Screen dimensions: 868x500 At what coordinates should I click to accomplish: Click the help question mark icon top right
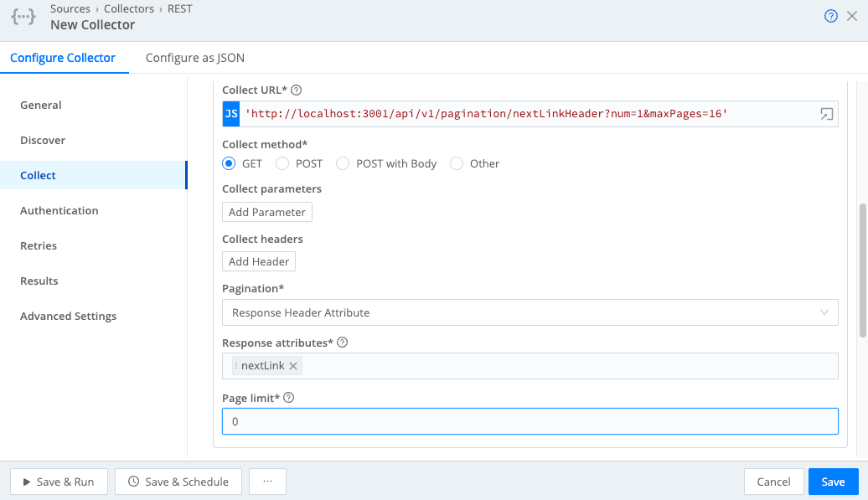pyautogui.click(x=830, y=15)
